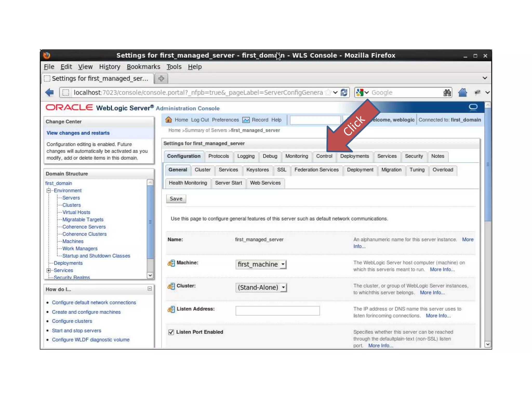Viewport: 532px width, 399px height.
Task: Open the Bookmarks menu
Action: (x=143, y=67)
